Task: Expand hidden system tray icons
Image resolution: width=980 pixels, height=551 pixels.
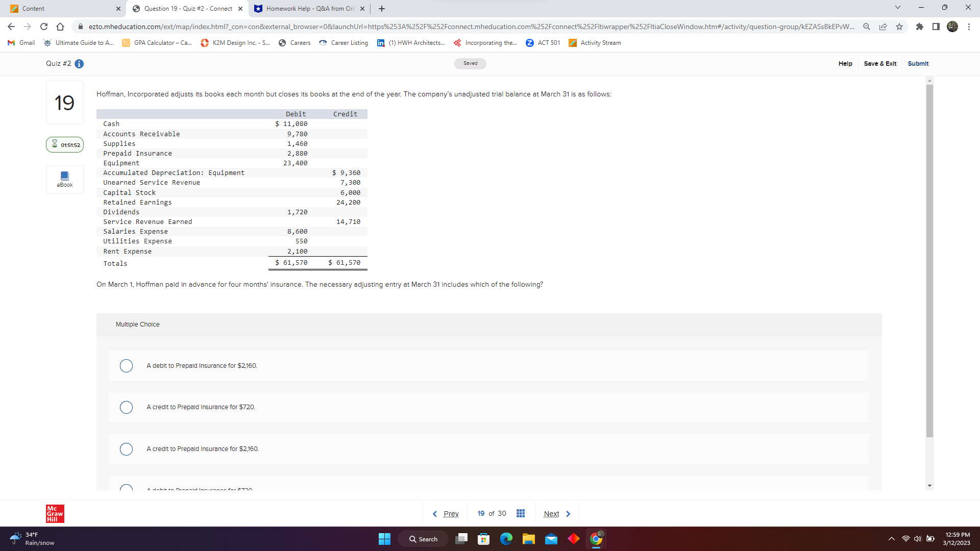Action: [891, 539]
